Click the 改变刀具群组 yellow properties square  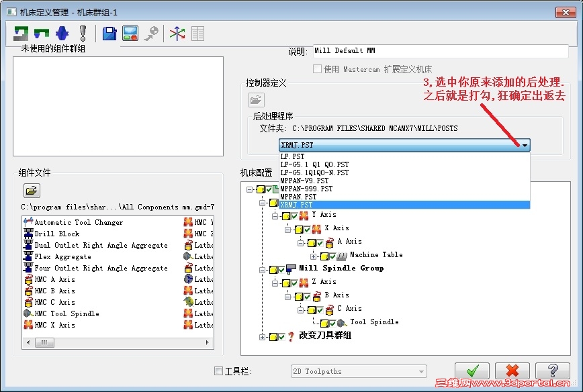click(x=273, y=337)
